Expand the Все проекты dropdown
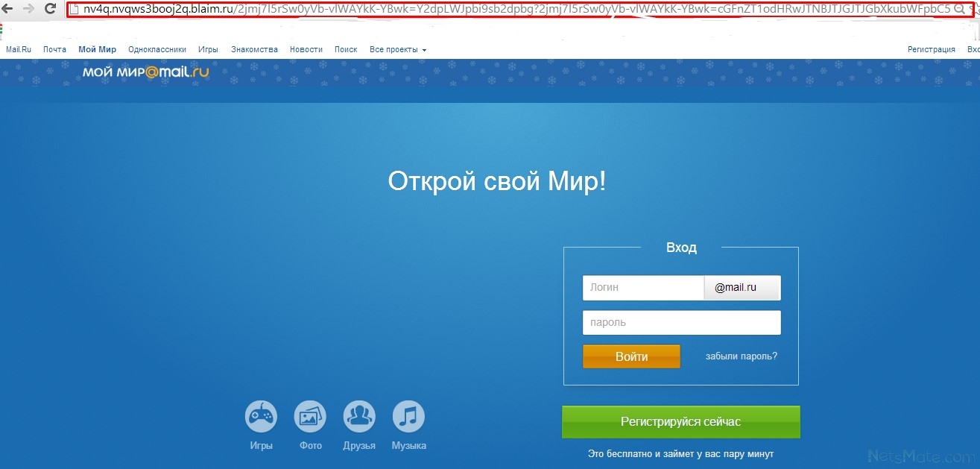980x469 pixels. (398, 49)
